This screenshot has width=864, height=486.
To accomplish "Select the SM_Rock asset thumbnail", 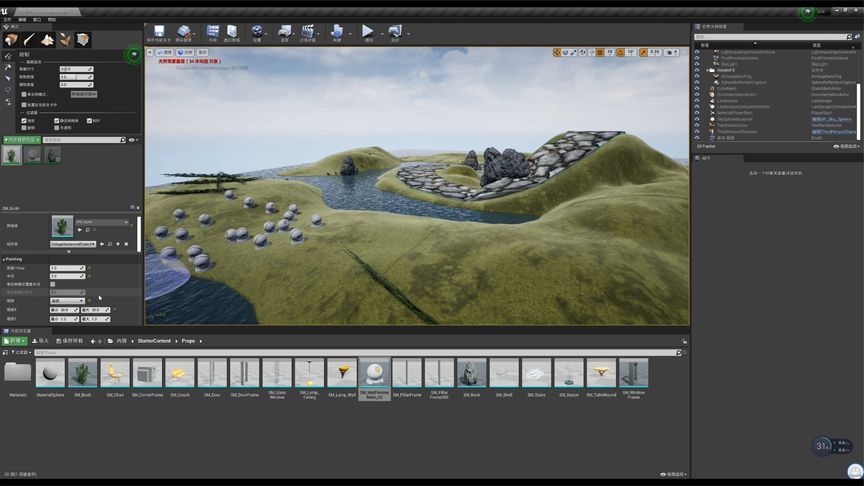I will pos(471,374).
